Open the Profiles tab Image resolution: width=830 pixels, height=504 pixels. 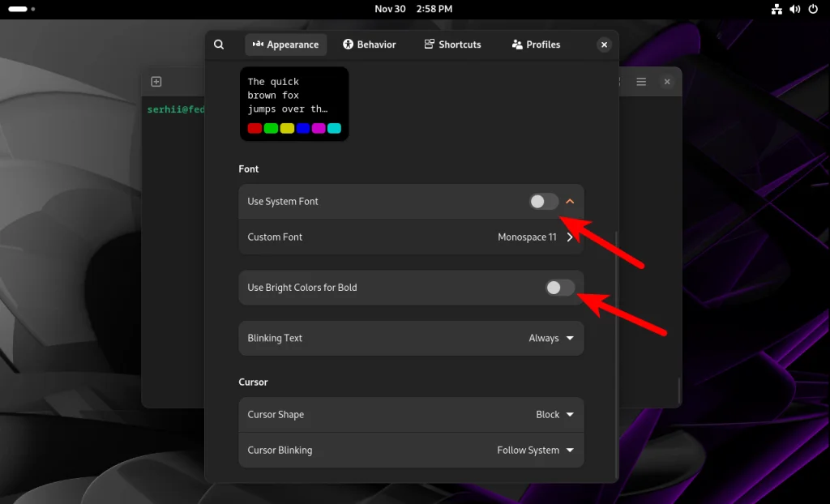[536, 45]
